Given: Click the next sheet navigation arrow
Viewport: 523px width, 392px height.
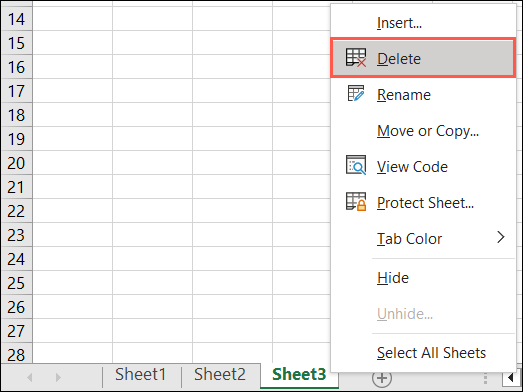Looking at the screenshot, I should pyautogui.click(x=58, y=377).
